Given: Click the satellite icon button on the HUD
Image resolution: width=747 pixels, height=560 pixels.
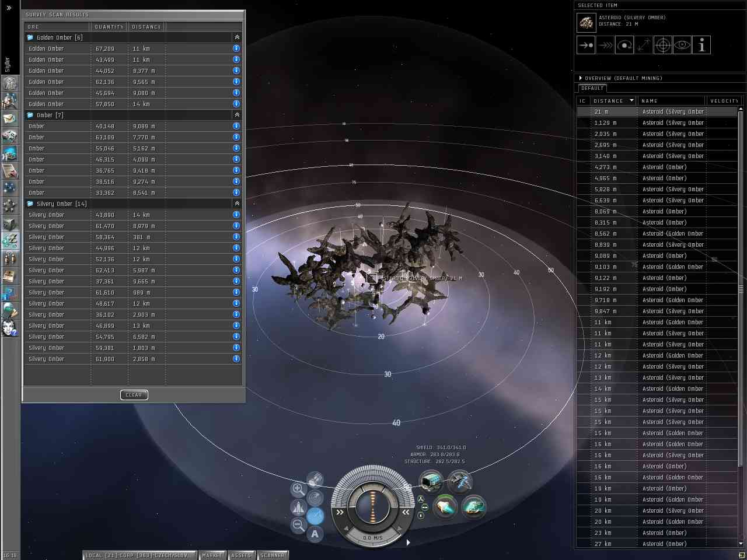Looking at the screenshot, I should coord(315,480).
